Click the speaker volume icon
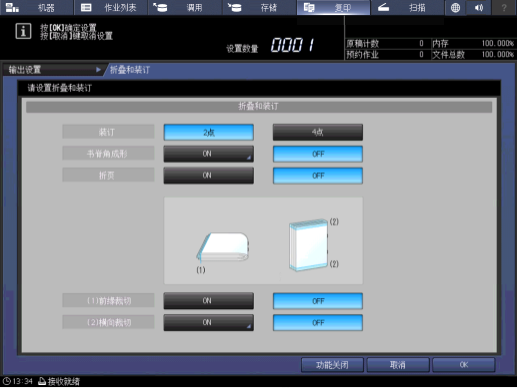 (x=479, y=7)
